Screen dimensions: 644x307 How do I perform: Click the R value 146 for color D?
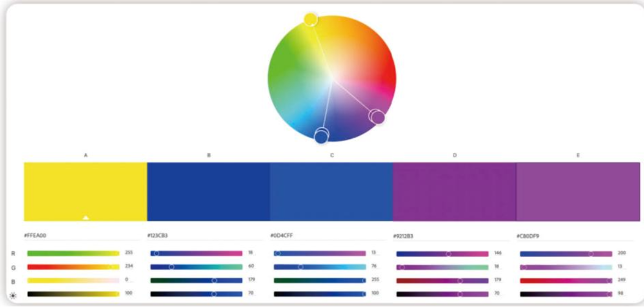point(498,253)
